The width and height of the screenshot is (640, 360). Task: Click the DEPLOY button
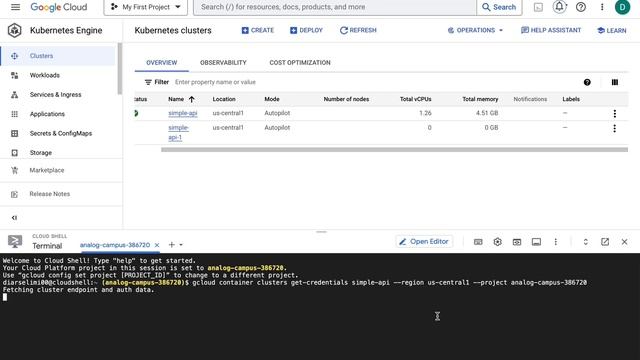point(306,30)
